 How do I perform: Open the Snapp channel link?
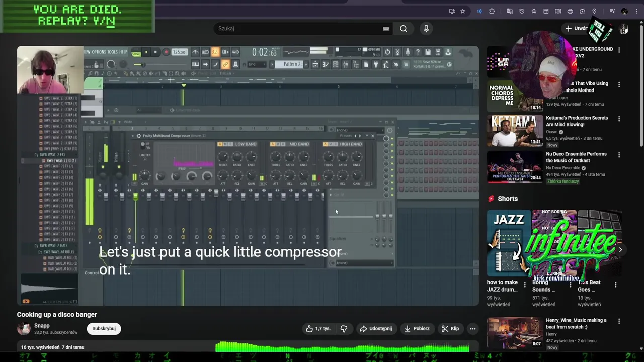coord(42,326)
